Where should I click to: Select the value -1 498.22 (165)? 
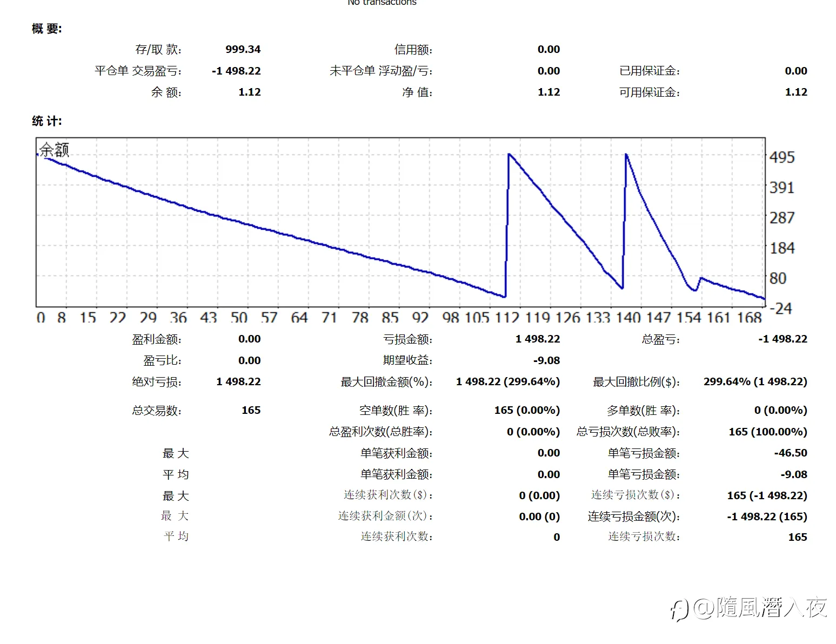pos(767,516)
